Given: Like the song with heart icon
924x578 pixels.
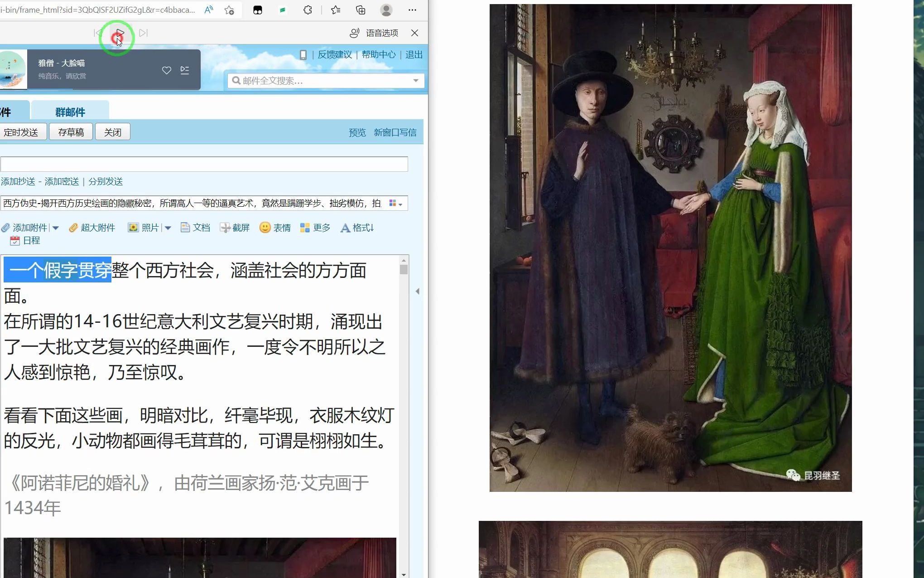Looking at the screenshot, I should coord(167,70).
